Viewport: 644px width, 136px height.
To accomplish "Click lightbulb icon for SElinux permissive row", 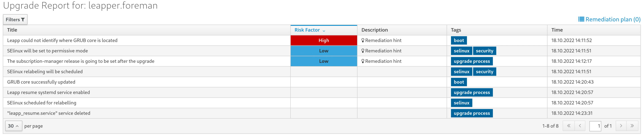I will point(363,51).
